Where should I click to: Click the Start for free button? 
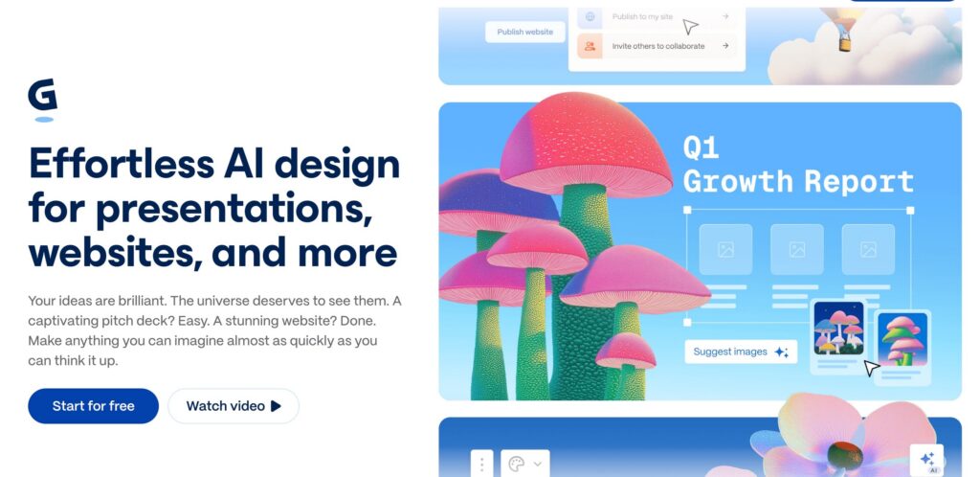93,406
